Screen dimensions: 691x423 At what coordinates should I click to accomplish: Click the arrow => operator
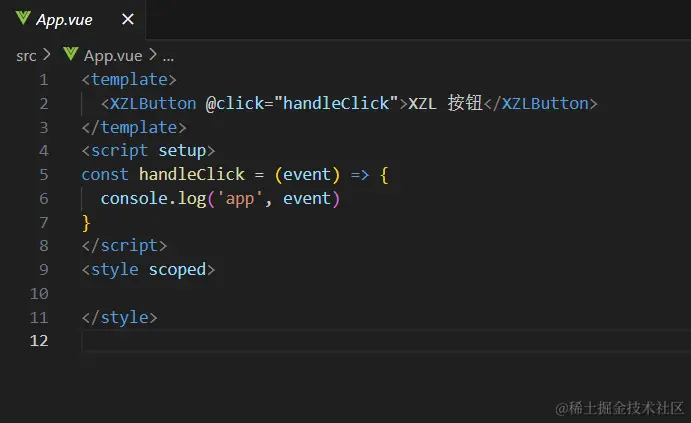[360, 175]
